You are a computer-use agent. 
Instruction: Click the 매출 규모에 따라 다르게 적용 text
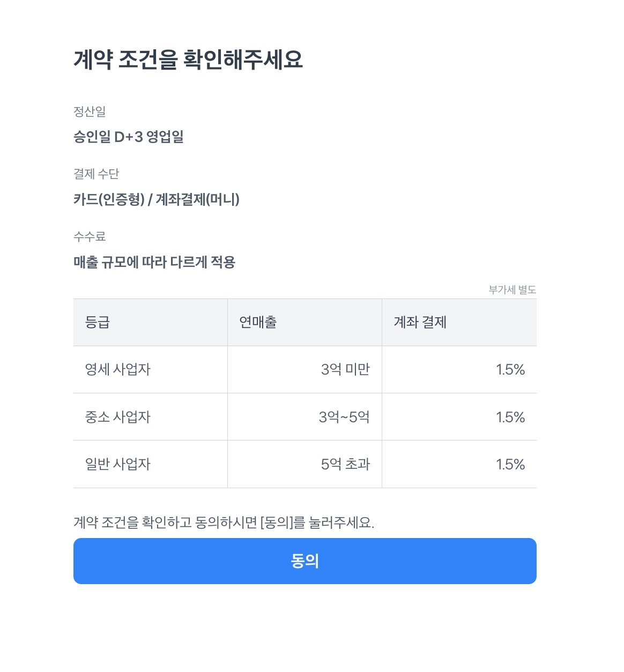(154, 262)
